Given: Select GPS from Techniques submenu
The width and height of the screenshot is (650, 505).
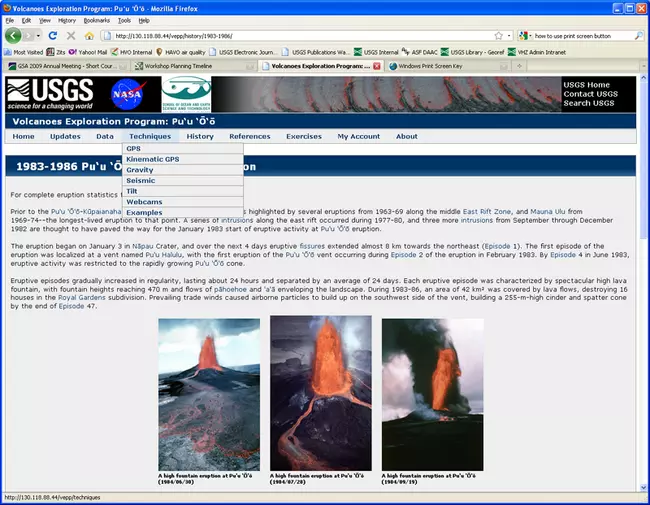Looking at the screenshot, I should [183, 148].
